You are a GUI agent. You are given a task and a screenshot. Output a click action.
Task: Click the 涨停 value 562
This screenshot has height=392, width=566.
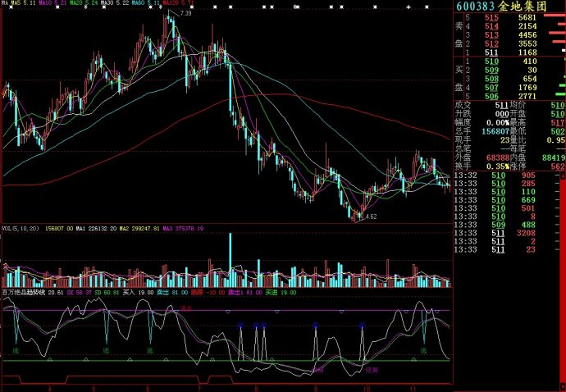558,166
